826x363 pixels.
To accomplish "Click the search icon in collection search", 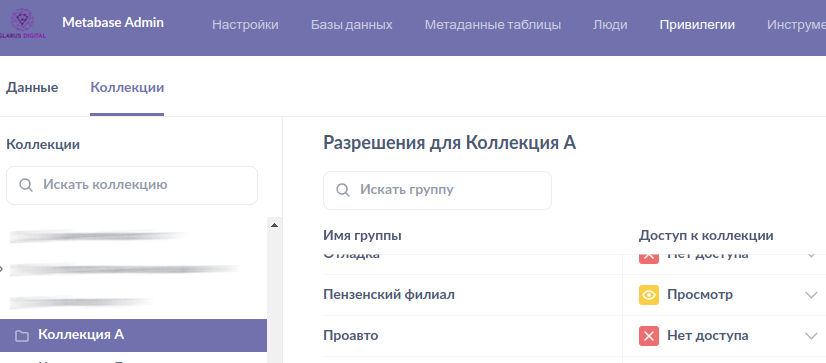I will coord(26,185).
